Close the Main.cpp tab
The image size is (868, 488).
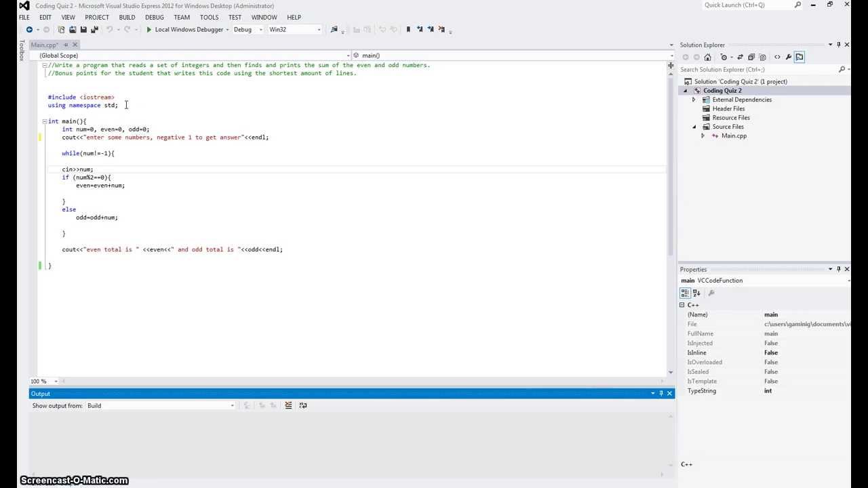tap(75, 45)
